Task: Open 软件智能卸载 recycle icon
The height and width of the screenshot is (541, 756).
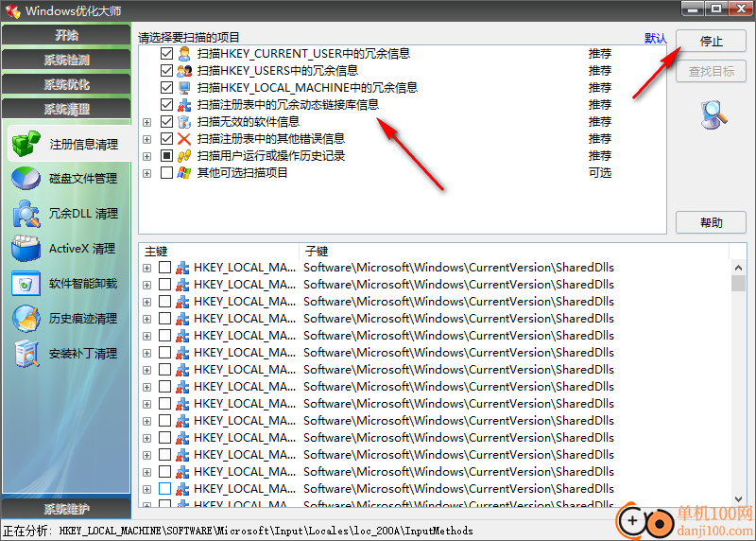Action: 26,284
